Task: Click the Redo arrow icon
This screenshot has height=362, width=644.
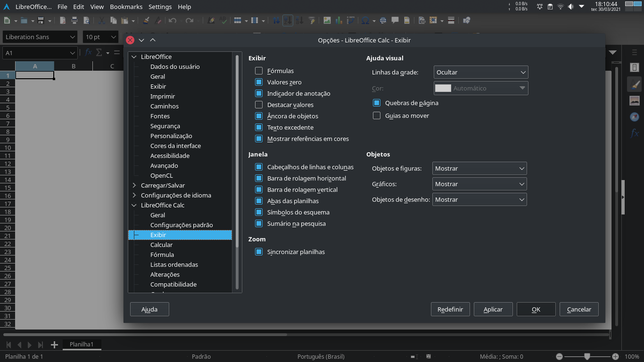Action: 190,21
